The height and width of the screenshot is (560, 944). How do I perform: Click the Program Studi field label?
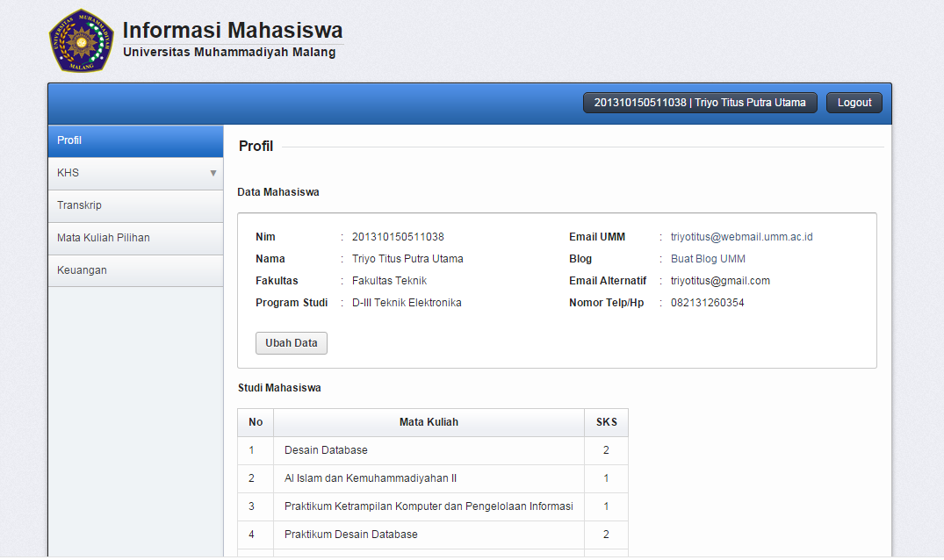[292, 303]
